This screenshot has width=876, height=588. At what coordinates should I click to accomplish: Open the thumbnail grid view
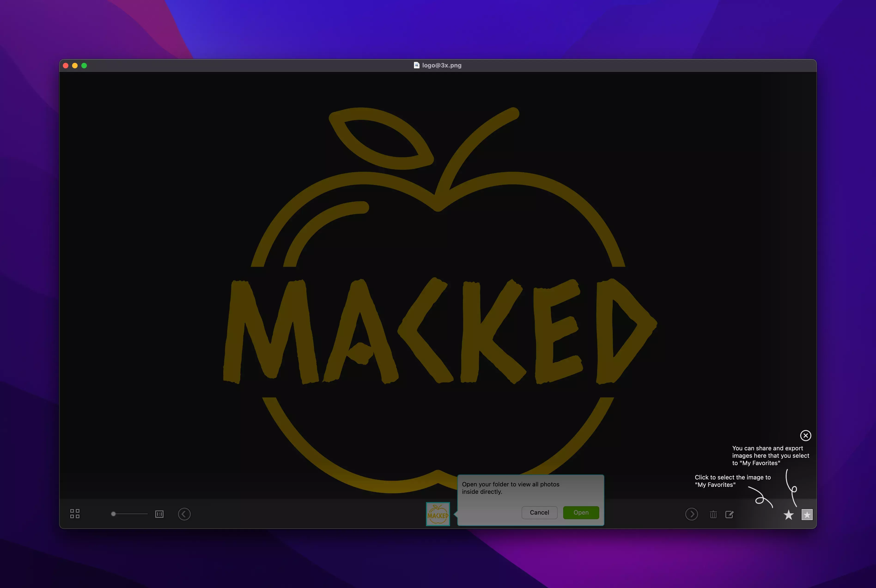tap(75, 514)
